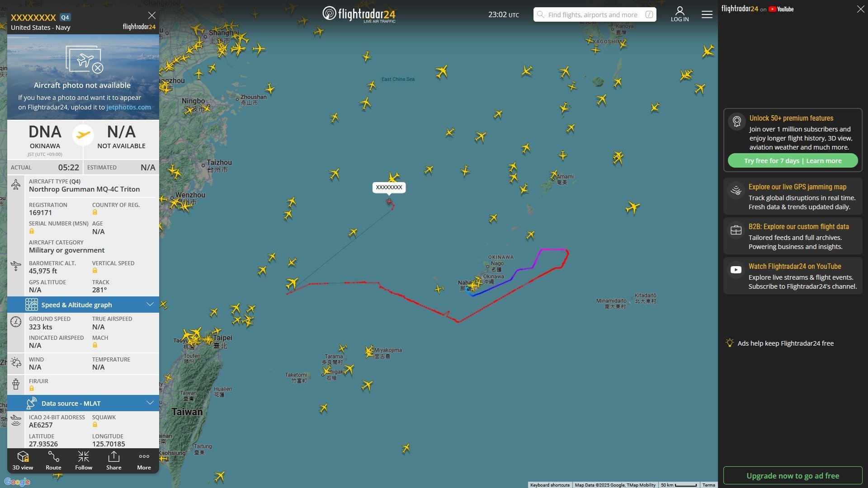868x488 pixels.
Task: Close the aircraft details panel
Action: coord(152,15)
